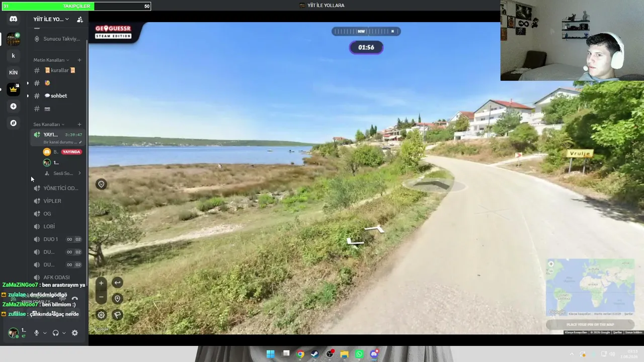Viewport: 644px width, 362px height.
Task: Open the "k" server in Discord
Action: pyautogui.click(x=13, y=56)
